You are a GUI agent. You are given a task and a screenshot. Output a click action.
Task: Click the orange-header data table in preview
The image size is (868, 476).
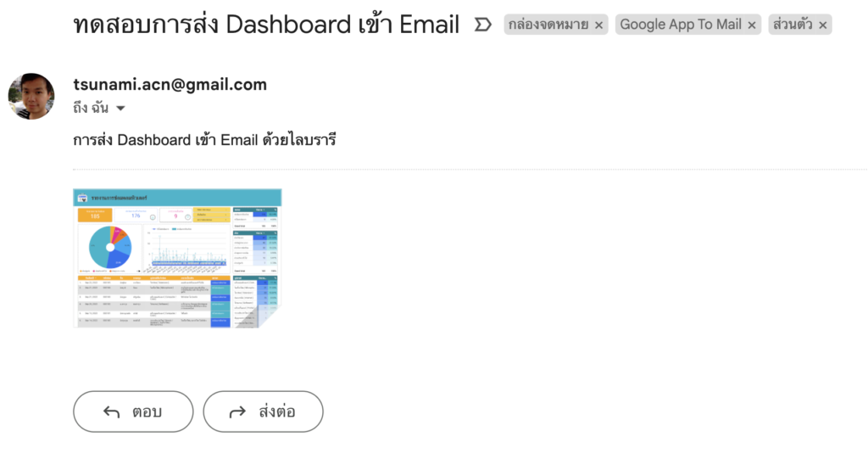[153, 301]
